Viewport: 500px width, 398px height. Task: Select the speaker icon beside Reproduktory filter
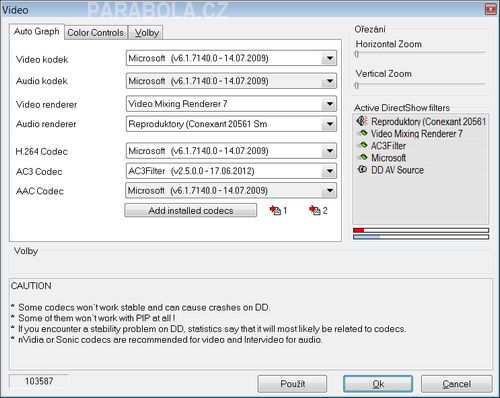(x=362, y=121)
